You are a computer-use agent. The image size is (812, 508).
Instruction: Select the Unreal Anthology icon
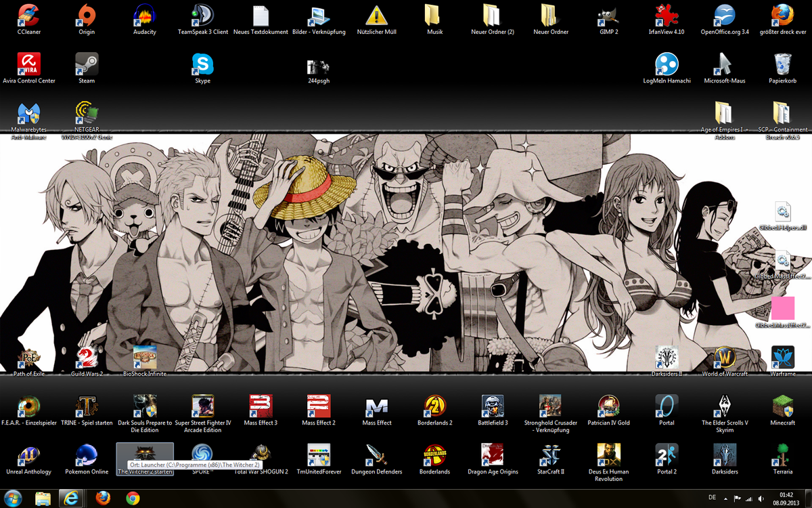point(28,454)
